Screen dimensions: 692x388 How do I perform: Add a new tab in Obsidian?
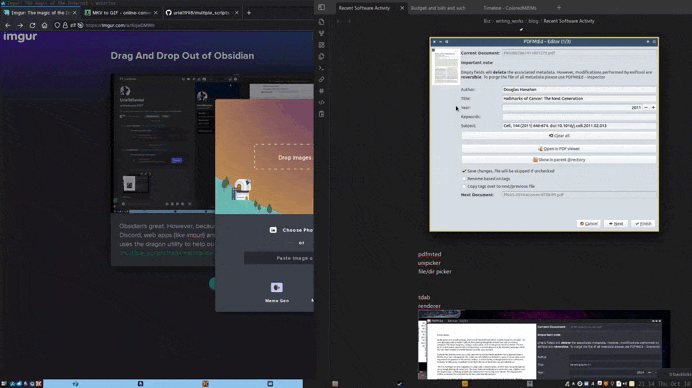[559, 8]
